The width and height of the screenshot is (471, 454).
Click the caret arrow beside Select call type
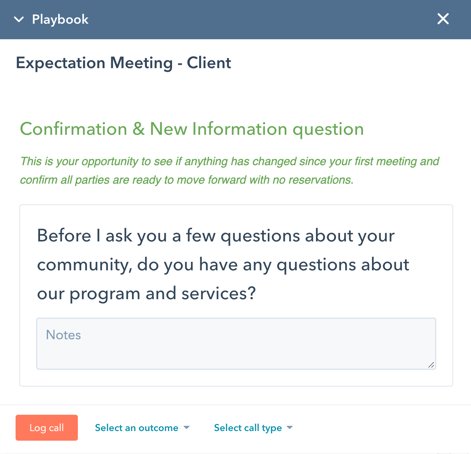[290, 427]
